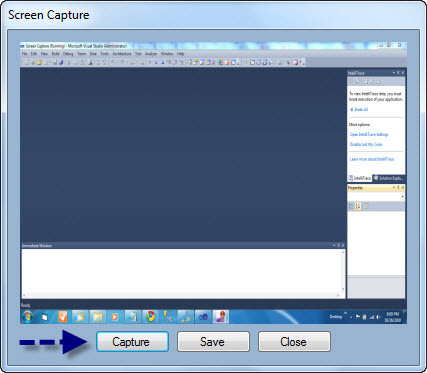Select the IntelliTrace tab
The image size is (427, 373).
[x=359, y=178]
